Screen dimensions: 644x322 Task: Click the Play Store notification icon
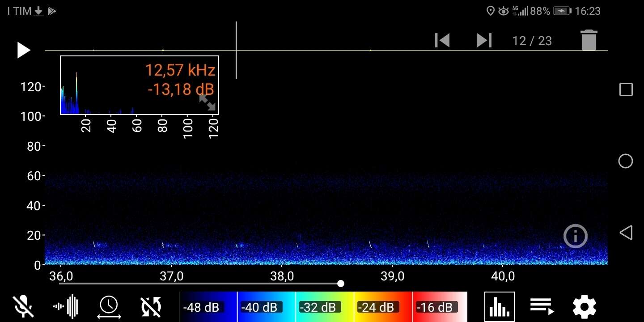51,11
